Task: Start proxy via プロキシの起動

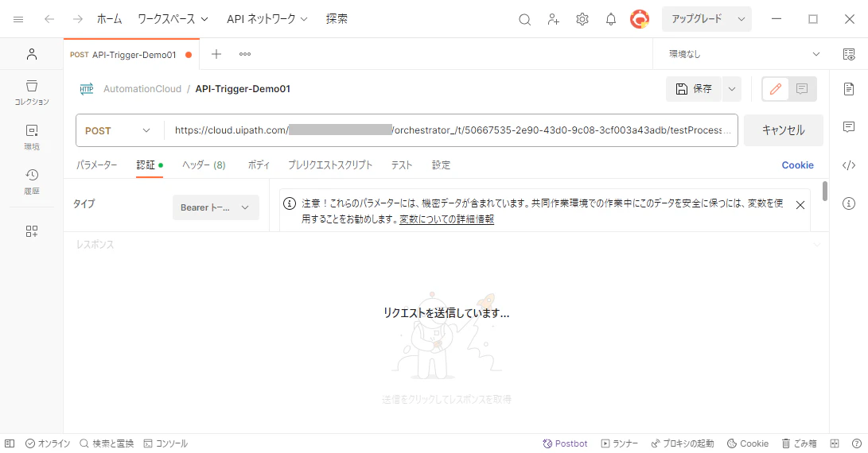Action: click(682, 443)
